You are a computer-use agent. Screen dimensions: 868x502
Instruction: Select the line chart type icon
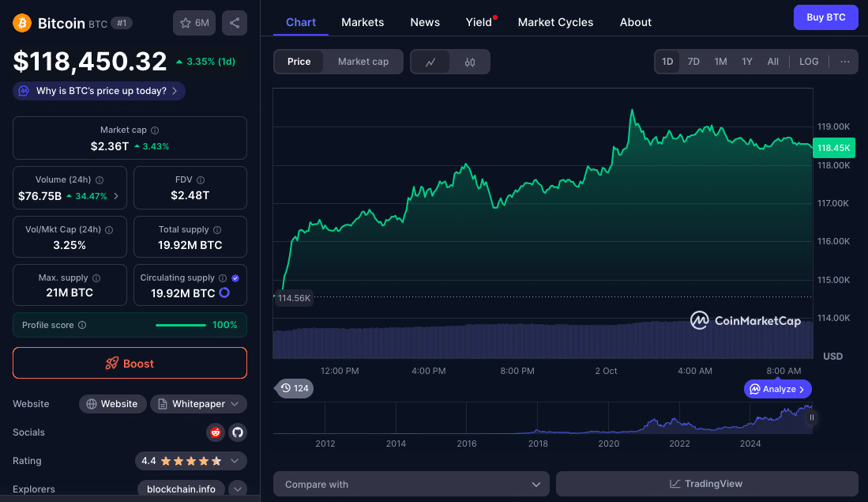(430, 62)
